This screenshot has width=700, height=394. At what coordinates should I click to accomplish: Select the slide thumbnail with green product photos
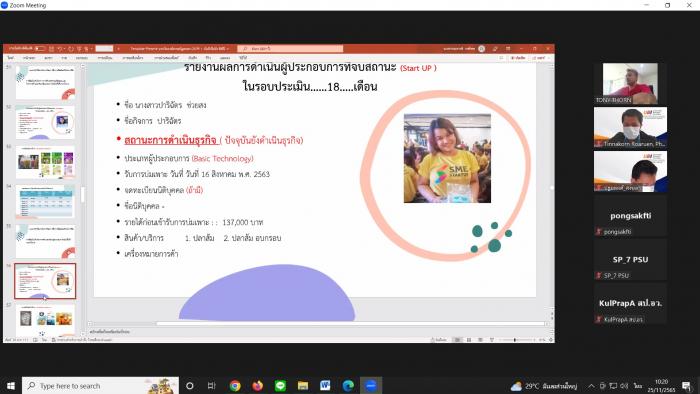[x=46, y=162]
